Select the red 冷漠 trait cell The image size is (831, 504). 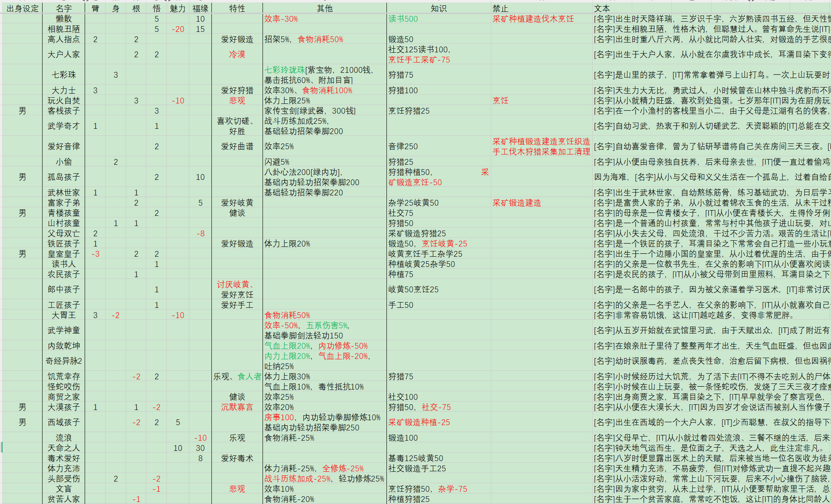237,54
